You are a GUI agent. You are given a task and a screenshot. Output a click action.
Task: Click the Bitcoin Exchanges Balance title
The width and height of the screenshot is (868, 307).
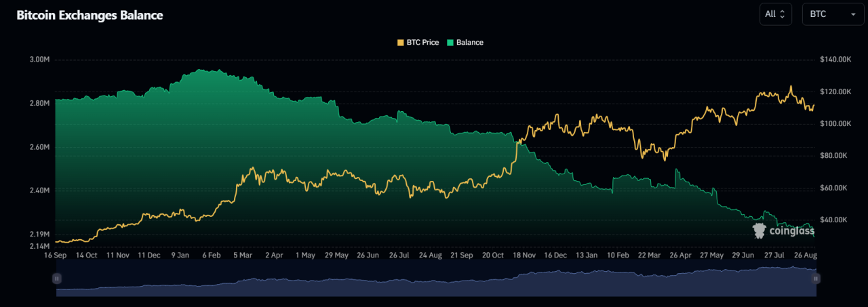[90, 15]
